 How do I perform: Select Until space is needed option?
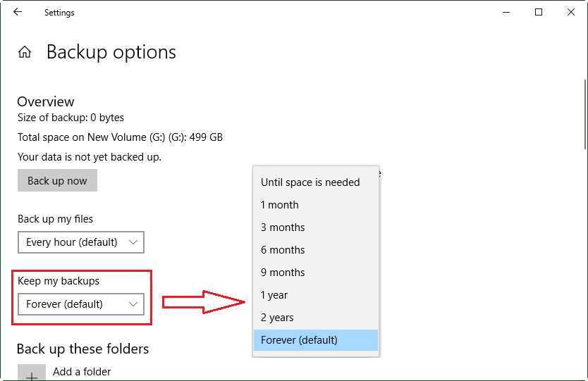click(310, 182)
